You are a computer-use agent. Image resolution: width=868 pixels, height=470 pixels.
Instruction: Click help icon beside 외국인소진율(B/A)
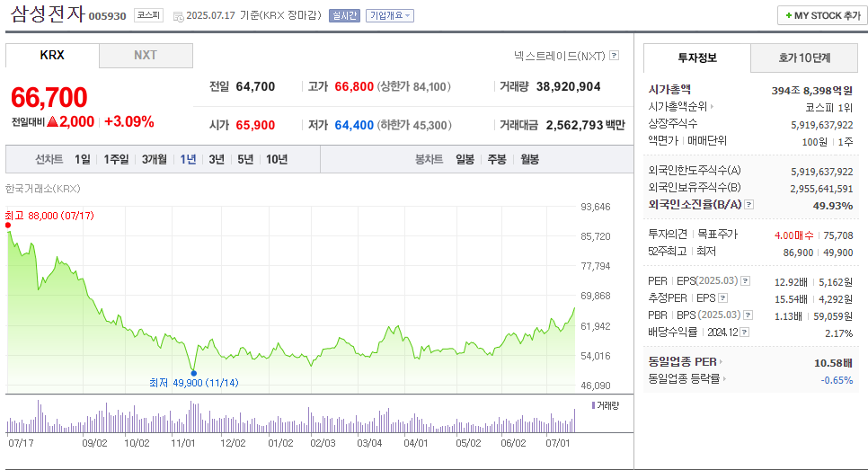pos(749,205)
